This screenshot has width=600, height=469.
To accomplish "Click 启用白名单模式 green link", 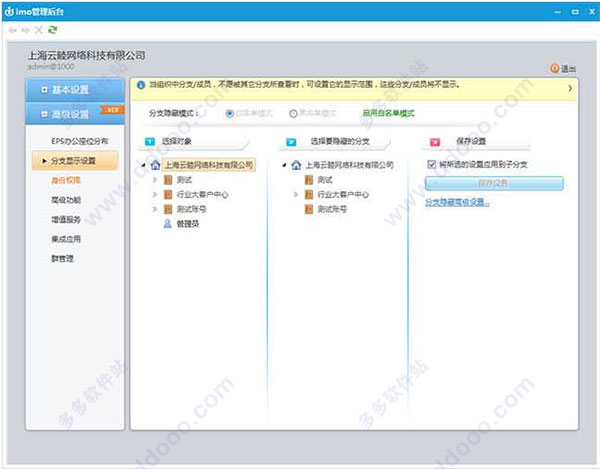I will [x=388, y=113].
